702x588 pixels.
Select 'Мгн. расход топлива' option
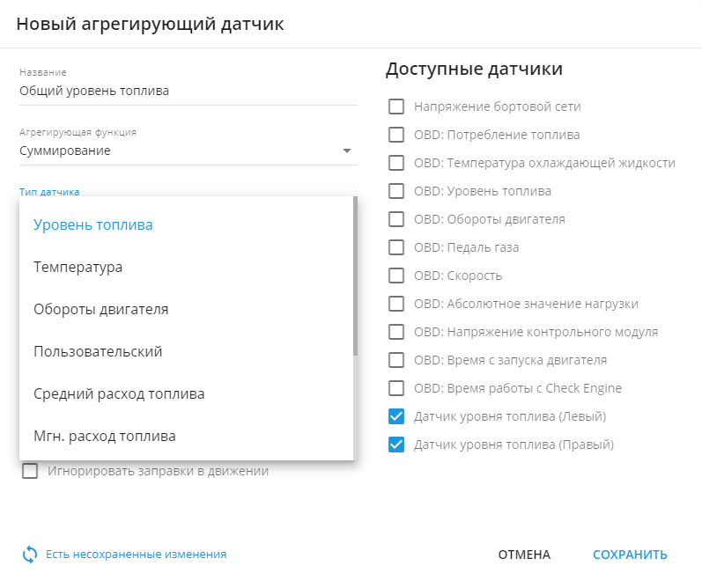click(105, 436)
